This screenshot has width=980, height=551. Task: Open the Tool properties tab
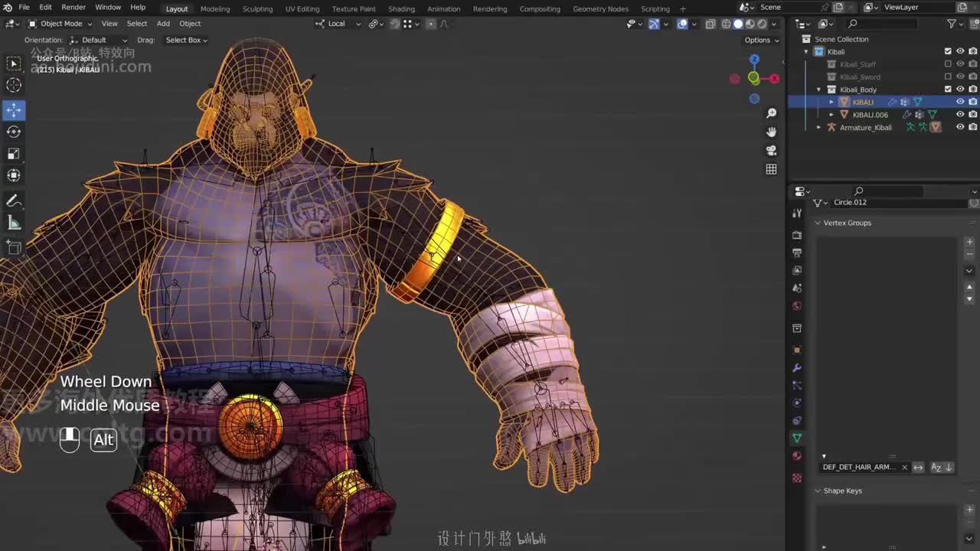(x=797, y=214)
